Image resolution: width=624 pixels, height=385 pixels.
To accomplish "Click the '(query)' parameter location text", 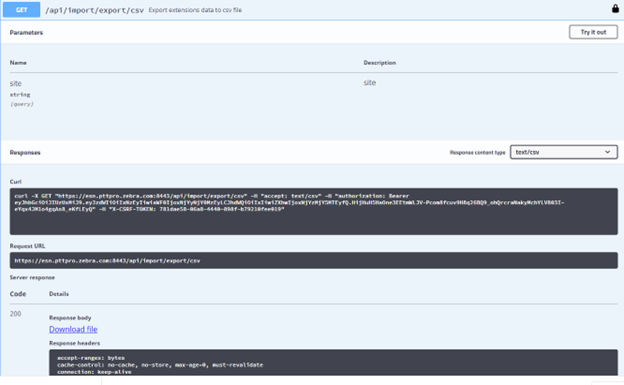I will coord(22,104).
